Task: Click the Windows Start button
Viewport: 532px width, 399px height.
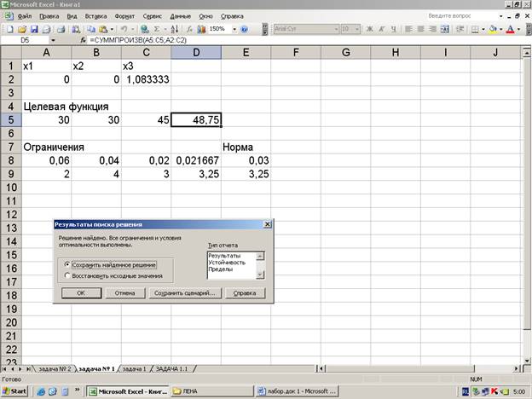Action: click(x=14, y=390)
